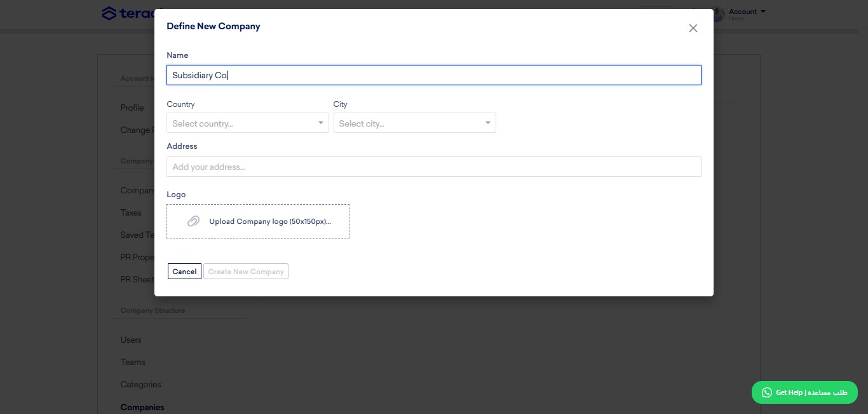Screen dimensions: 868x414
Task: Open the Get Help WhatsApp chat
Action: point(804,392)
